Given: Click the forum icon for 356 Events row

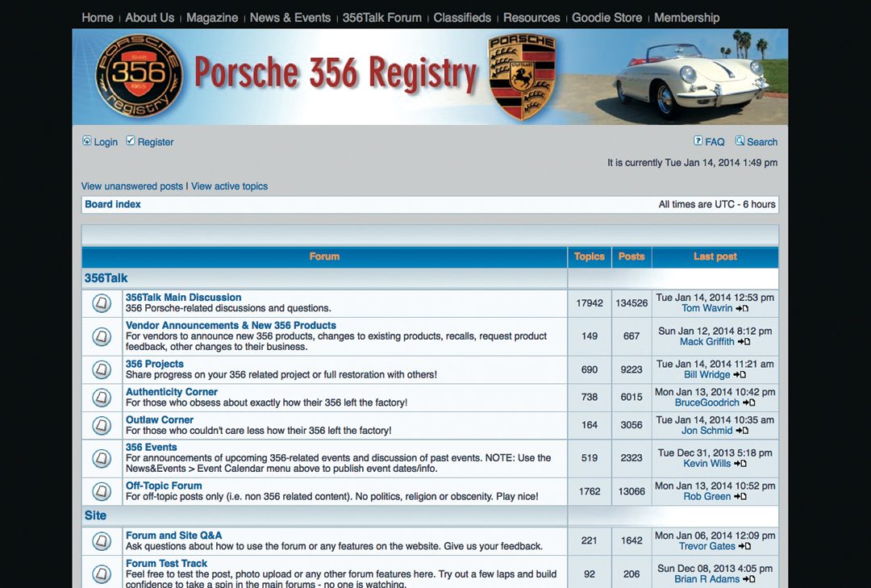Looking at the screenshot, I should 101,458.
